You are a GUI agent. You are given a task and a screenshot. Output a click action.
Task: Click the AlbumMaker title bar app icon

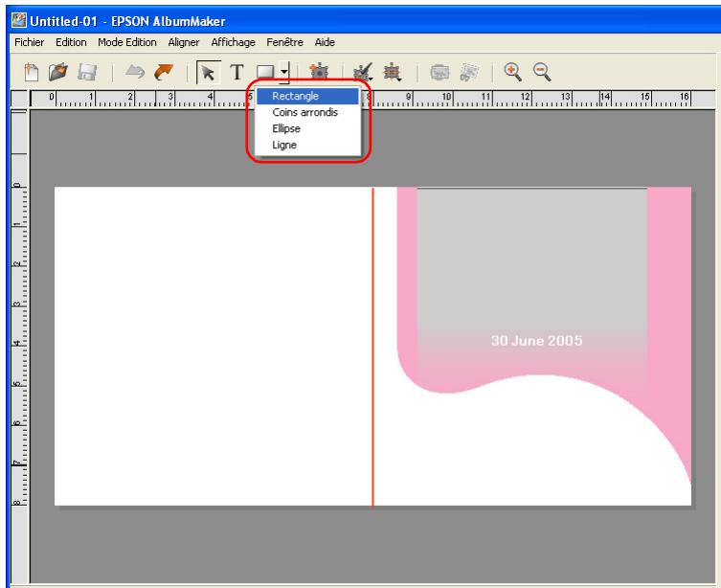click(19, 21)
